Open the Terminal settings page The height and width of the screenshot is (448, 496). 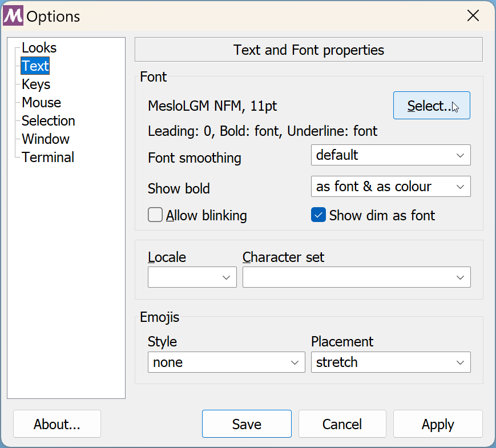click(47, 157)
